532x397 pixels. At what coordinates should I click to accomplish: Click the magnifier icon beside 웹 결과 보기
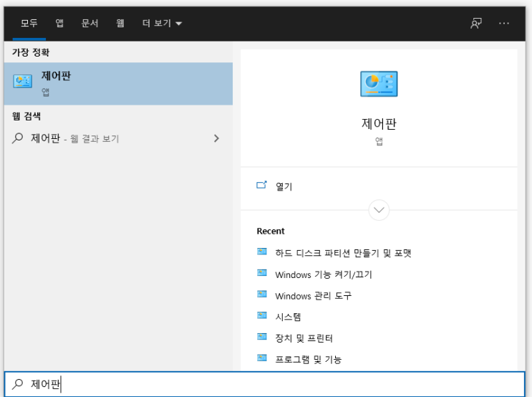pos(18,138)
